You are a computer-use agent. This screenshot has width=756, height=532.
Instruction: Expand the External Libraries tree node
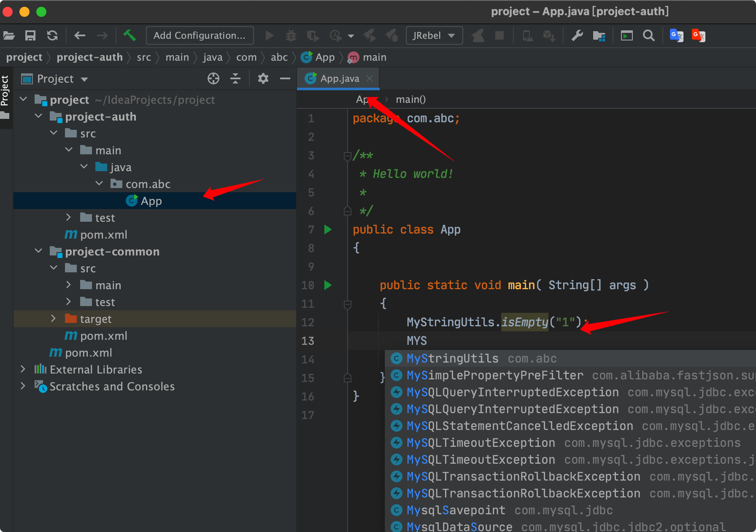point(23,369)
